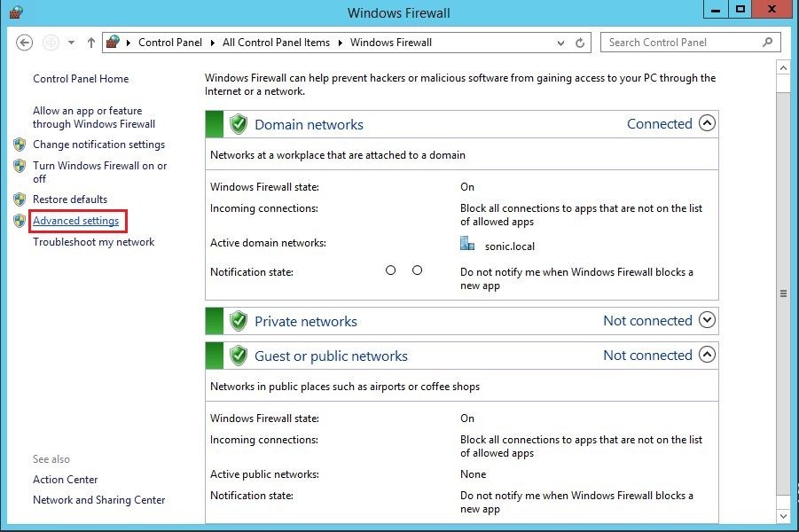Open Change notification settings

click(98, 145)
